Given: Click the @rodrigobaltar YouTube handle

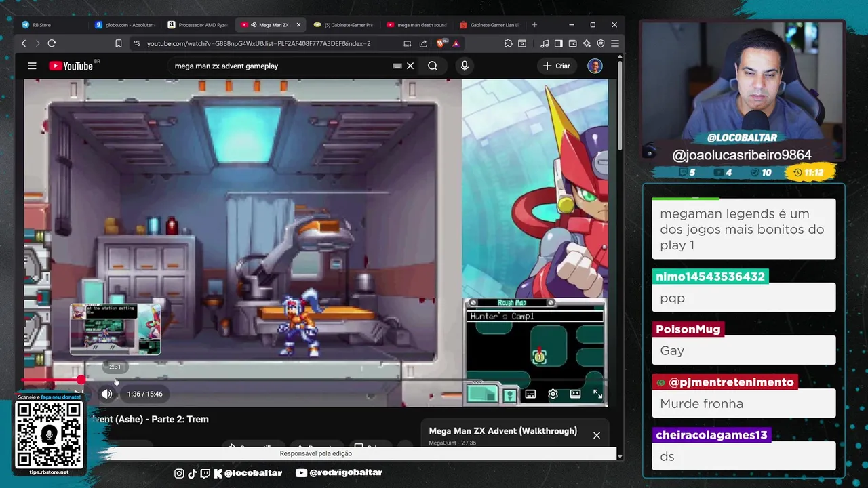Looking at the screenshot, I should coord(339,473).
